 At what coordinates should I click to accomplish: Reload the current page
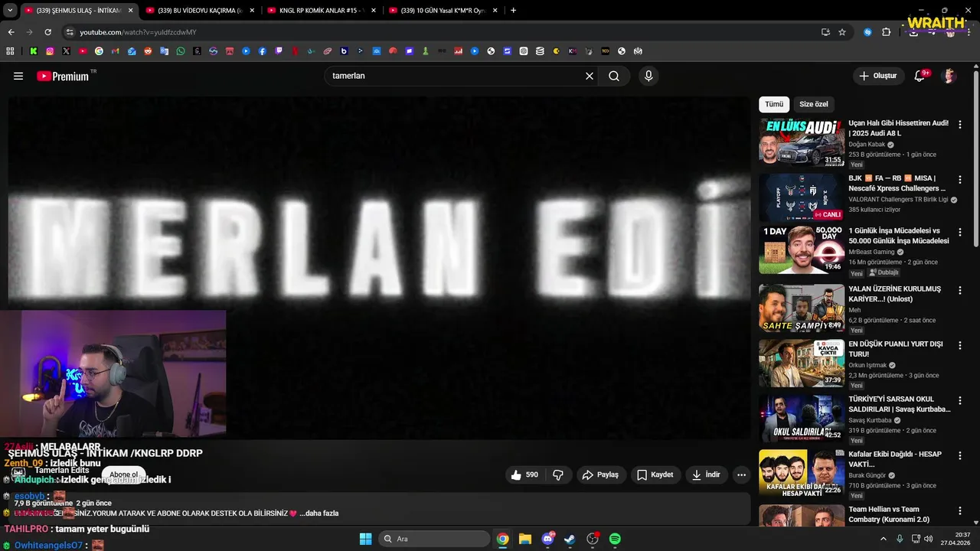47,32
